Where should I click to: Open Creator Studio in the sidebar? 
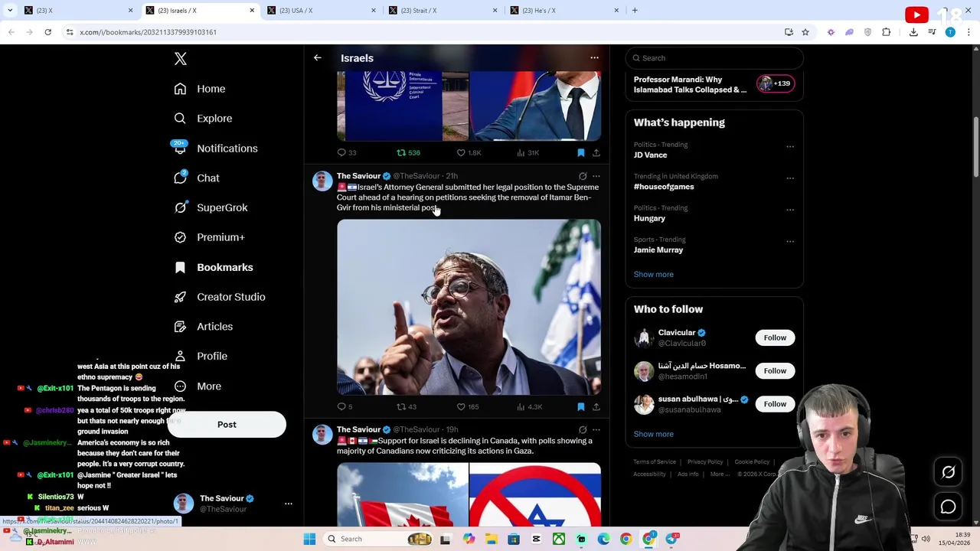pos(220,297)
